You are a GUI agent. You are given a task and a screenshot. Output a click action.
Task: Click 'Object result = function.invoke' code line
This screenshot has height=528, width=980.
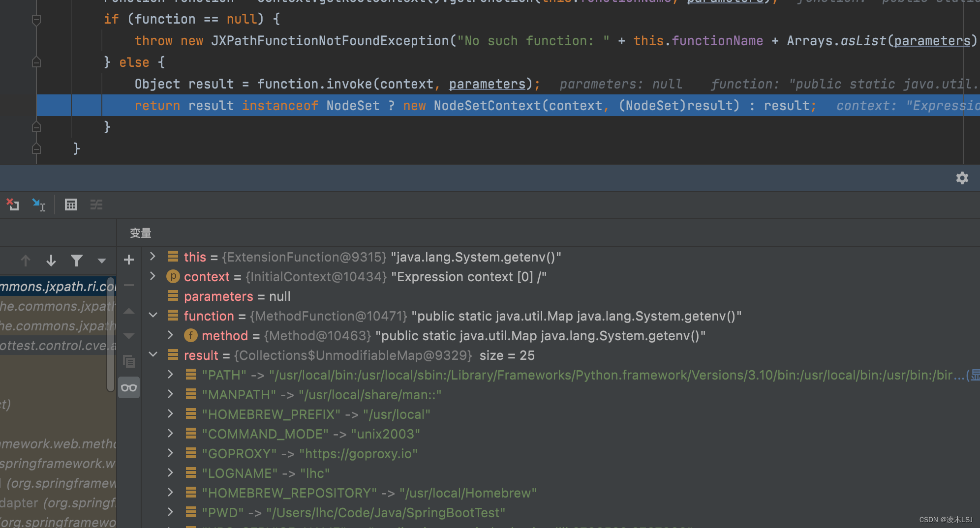[x=337, y=84]
